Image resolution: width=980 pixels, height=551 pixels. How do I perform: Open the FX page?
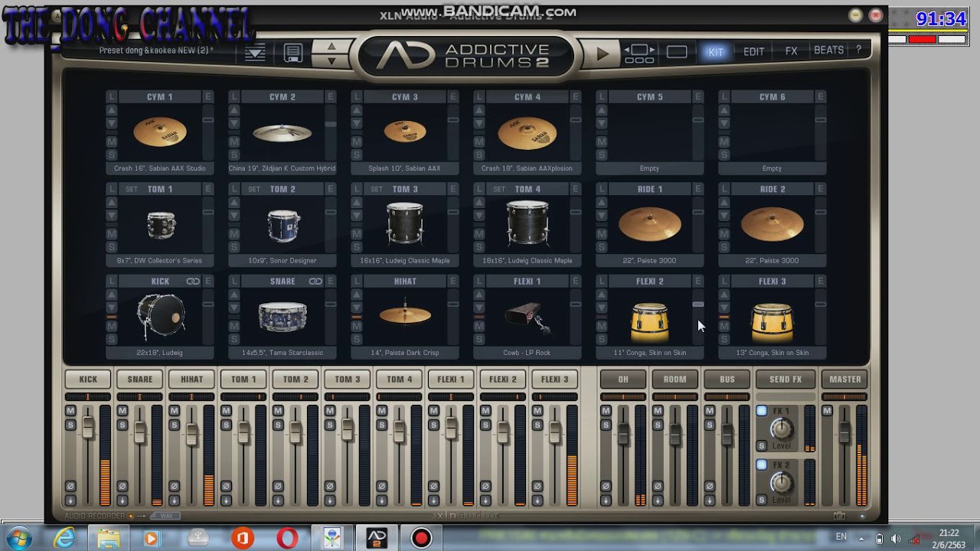(x=792, y=51)
